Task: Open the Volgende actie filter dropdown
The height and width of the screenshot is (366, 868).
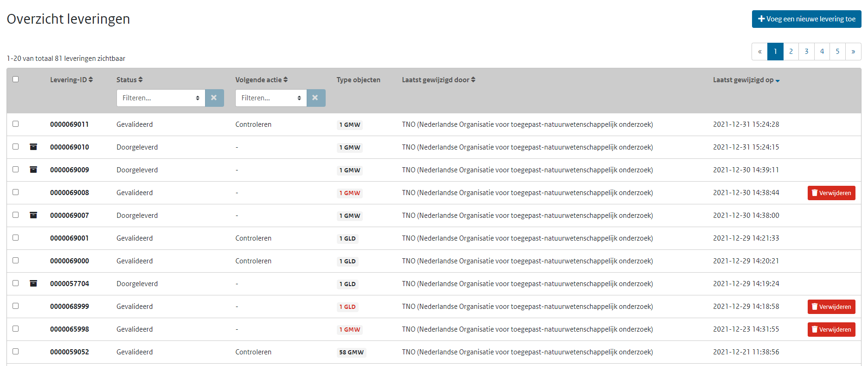Action: coord(271,98)
